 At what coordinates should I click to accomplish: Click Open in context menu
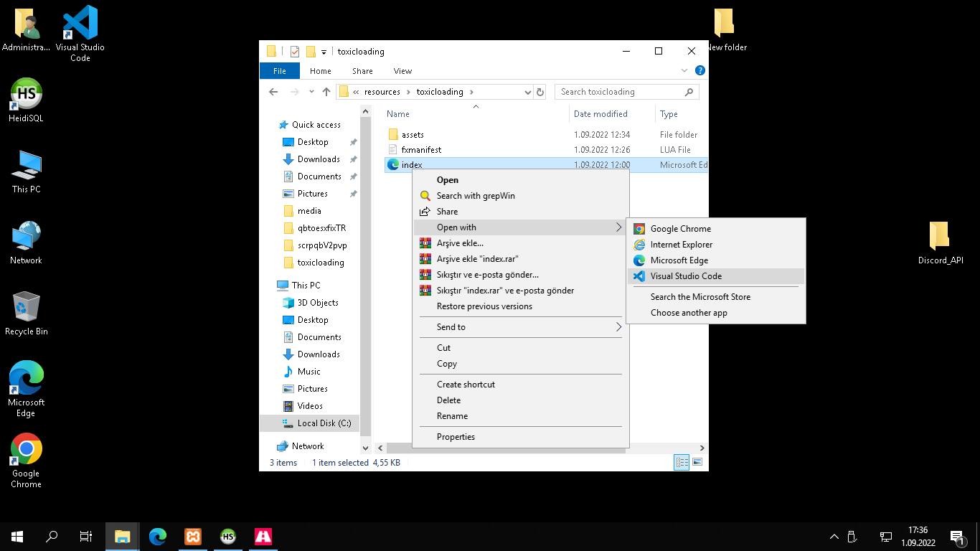pos(521,180)
